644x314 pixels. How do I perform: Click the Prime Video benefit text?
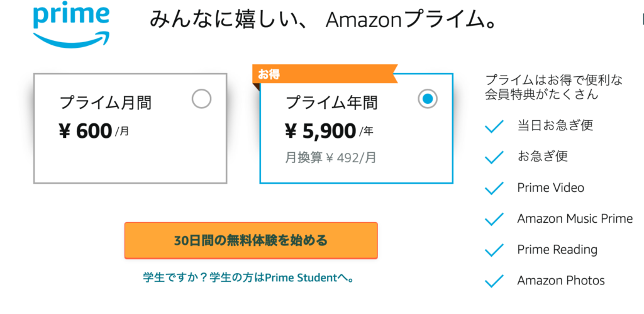550,188
